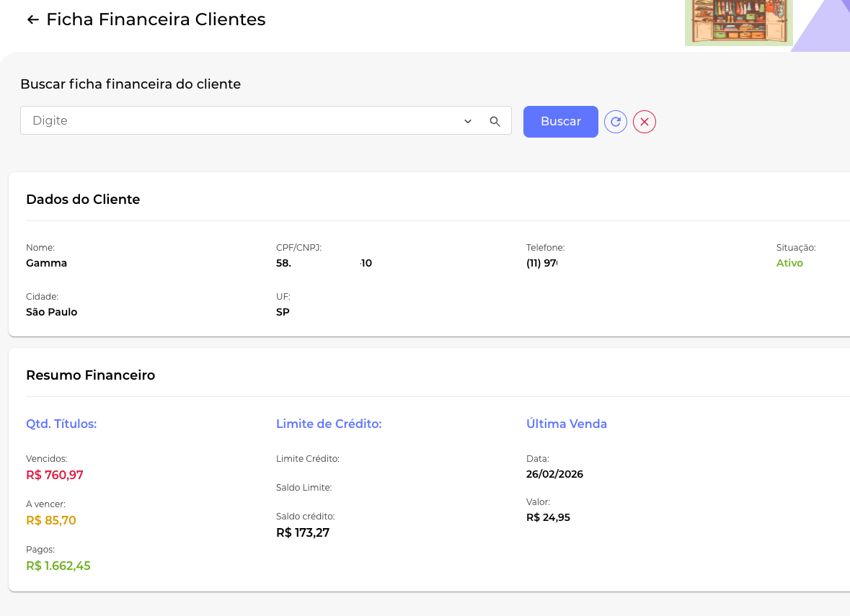Select the Vencidos amount R$ 760,97
The image size is (850, 616).
[x=55, y=475]
